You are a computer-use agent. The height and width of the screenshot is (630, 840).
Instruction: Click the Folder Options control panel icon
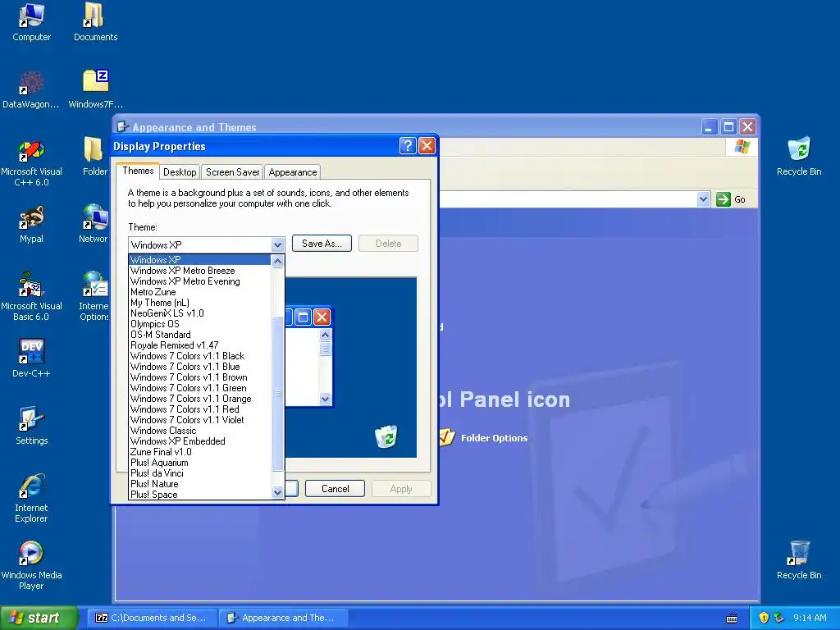[446, 438]
